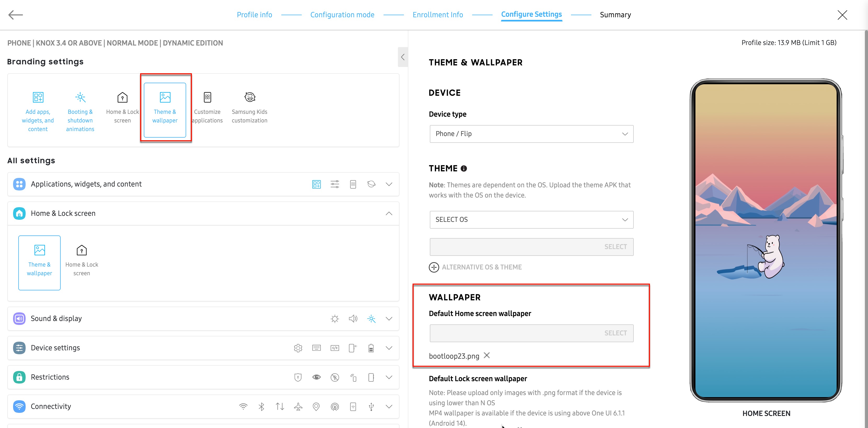This screenshot has height=428, width=868.
Task: Expand the Device settings section
Action: point(389,348)
